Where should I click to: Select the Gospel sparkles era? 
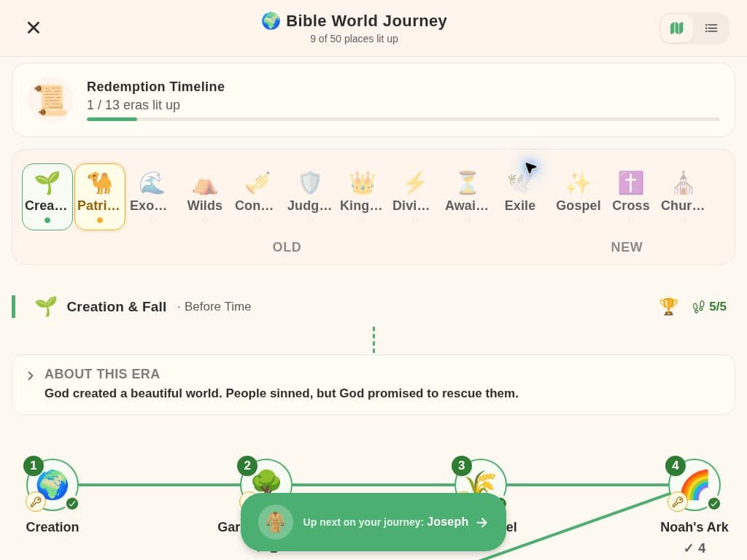tap(578, 197)
